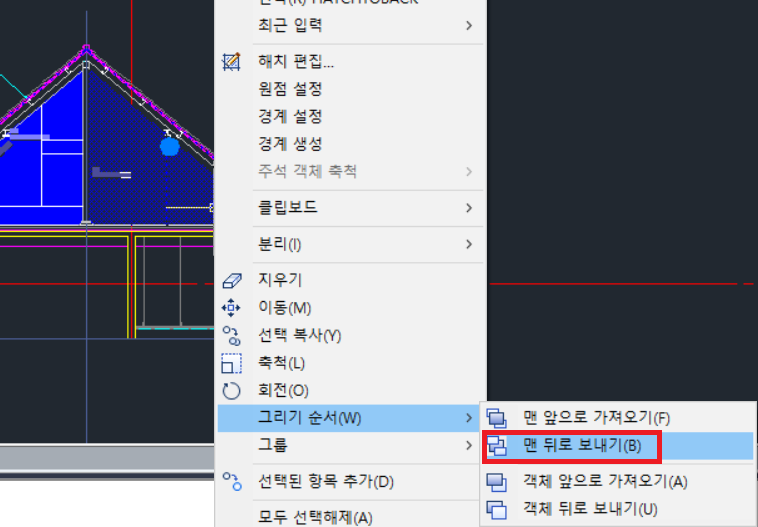The image size is (758, 527).
Task: Expand the 최근 입력 submenu arrow
Action: (x=468, y=26)
